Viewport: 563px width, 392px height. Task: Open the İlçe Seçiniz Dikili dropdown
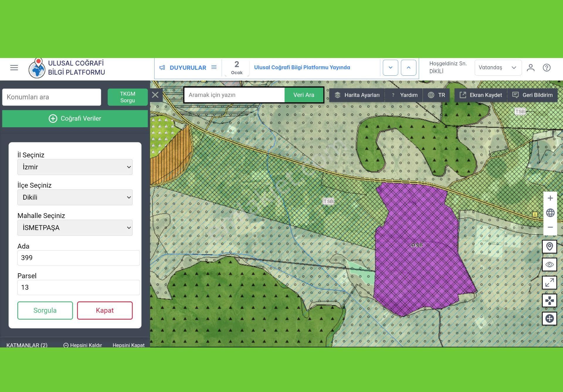[x=75, y=197]
